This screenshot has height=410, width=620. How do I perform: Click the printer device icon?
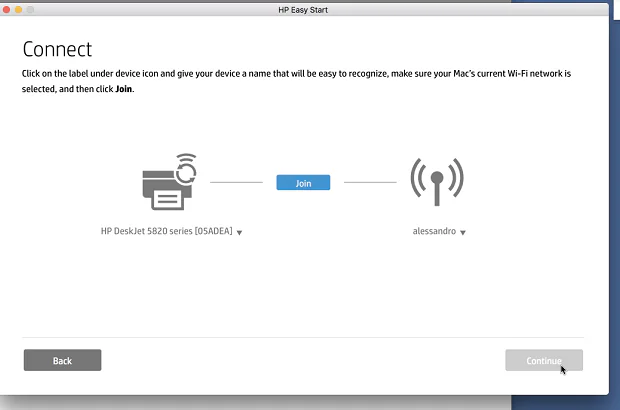[169, 182]
